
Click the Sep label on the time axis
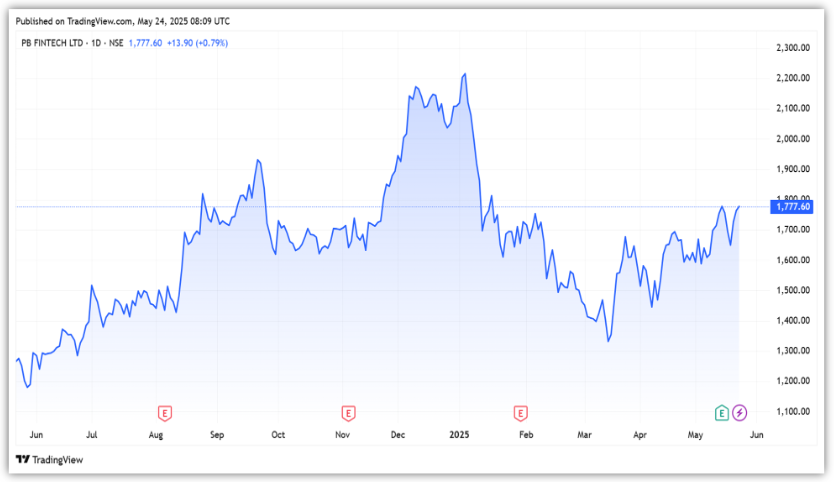pyautogui.click(x=216, y=435)
